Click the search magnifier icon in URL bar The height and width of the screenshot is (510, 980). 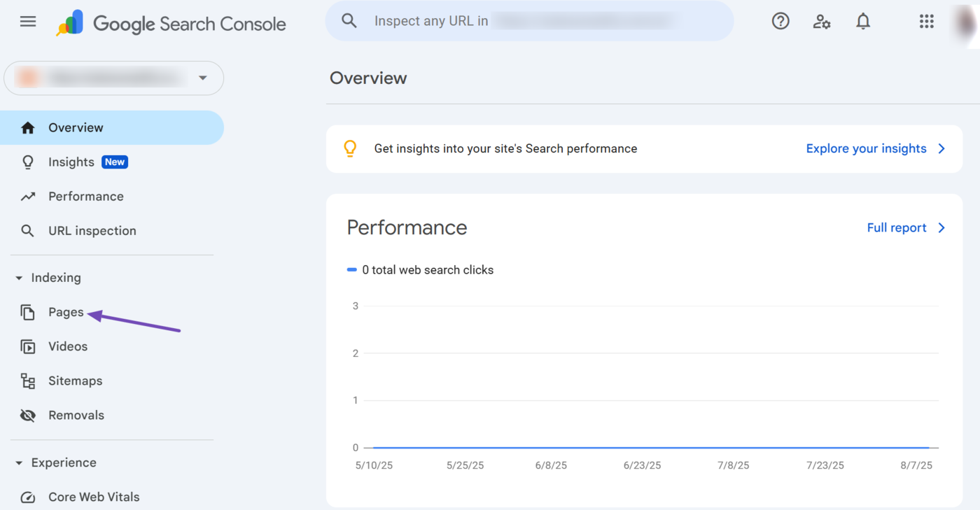click(x=349, y=21)
